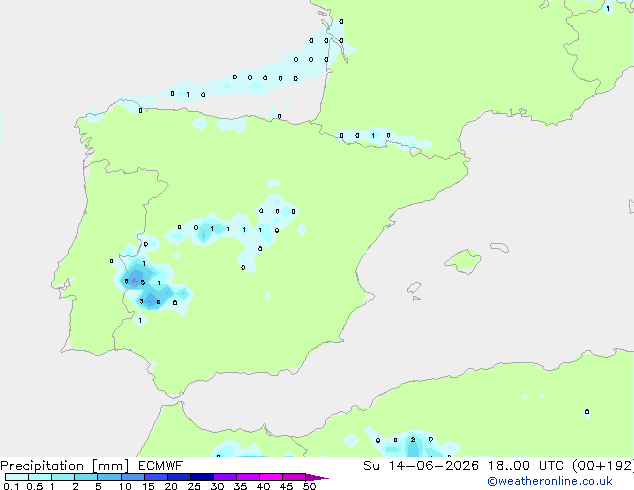Screen dimensions: 634x490
Task: Click the "45" legend scale value
Action: (x=286, y=486)
